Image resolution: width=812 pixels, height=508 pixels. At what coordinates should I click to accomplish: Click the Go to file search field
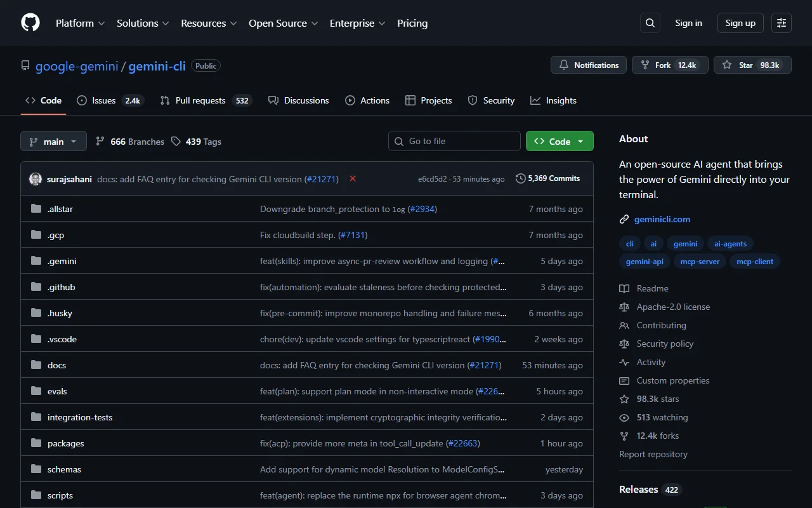pos(454,141)
